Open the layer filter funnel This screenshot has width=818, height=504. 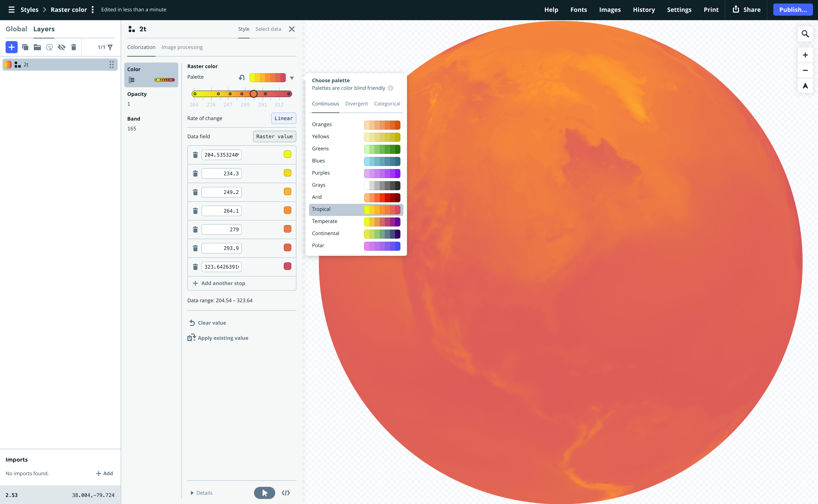tap(110, 47)
